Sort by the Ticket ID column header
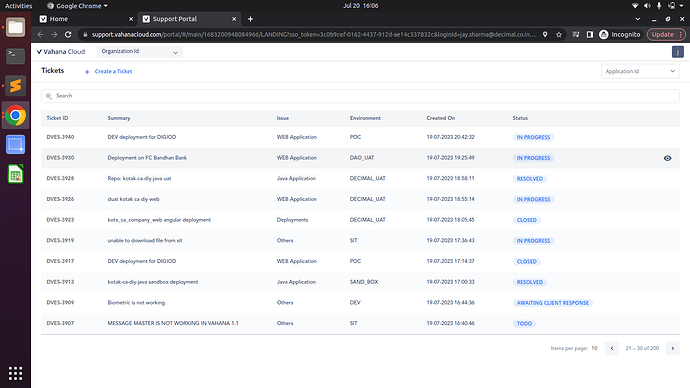The image size is (690, 388). (57, 118)
